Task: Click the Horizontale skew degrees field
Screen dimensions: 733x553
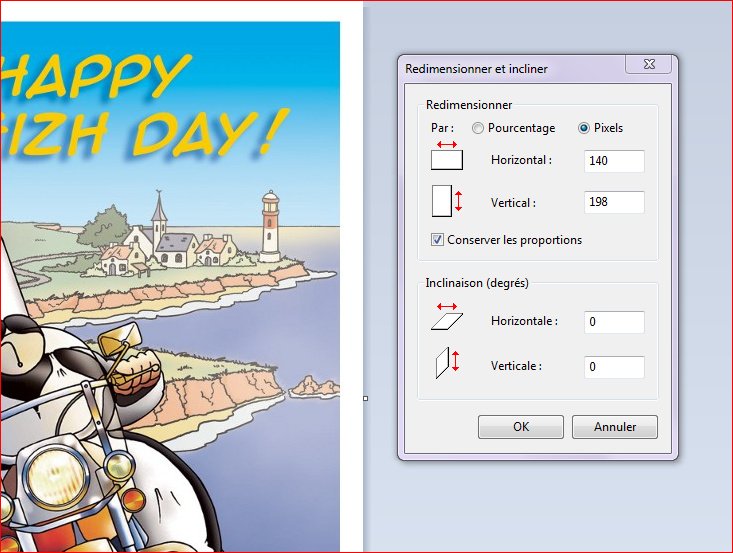Action: pyautogui.click(x=614, y=322)
